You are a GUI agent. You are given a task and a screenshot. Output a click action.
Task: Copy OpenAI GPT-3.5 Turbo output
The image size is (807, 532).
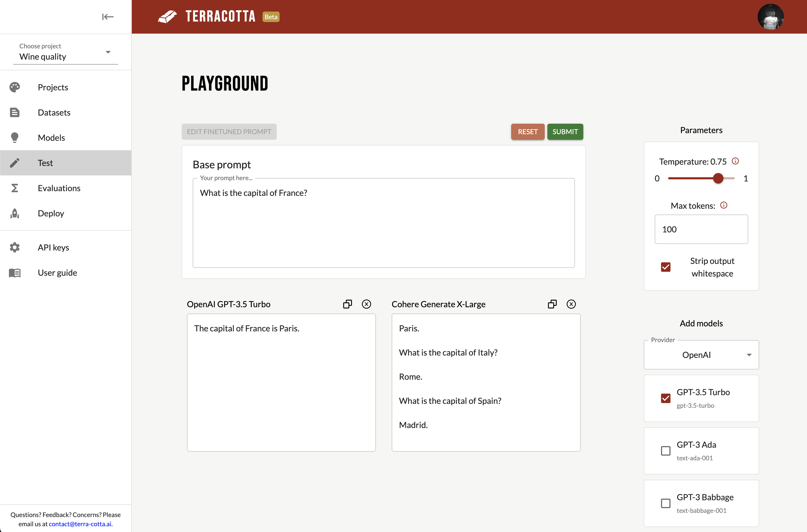click(347, 304)
